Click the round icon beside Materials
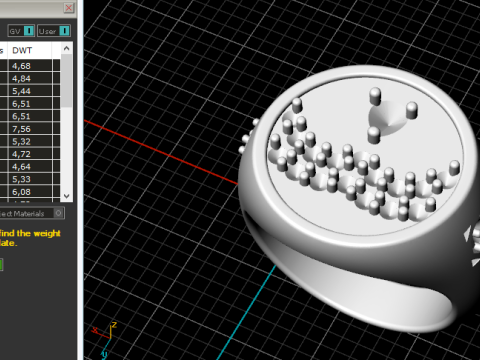 click(59, 213)
